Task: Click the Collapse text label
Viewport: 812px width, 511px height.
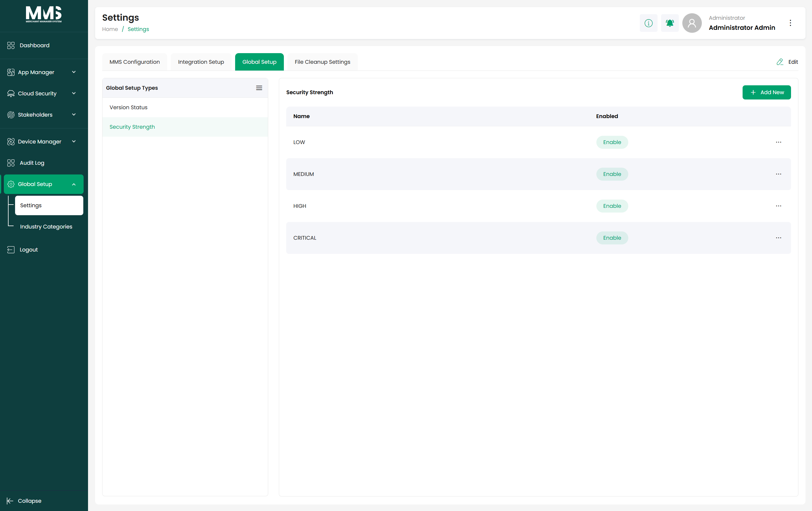Action: coord(30,501)
